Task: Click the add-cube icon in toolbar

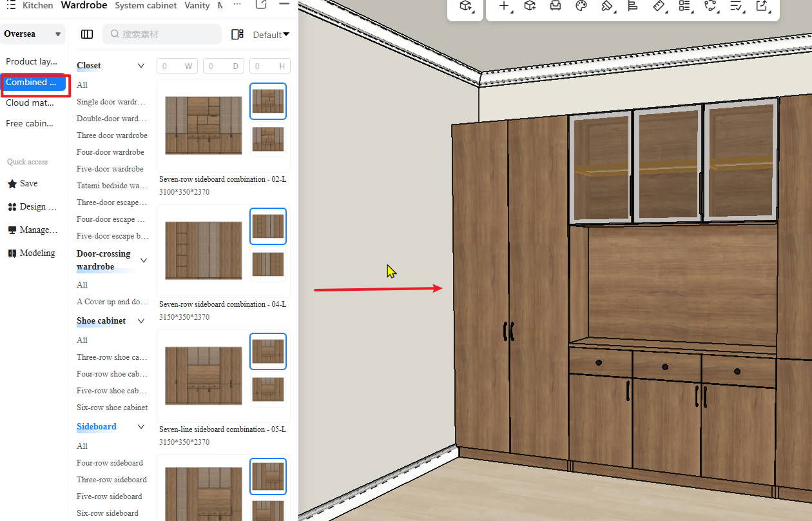Action: (530, 6)
